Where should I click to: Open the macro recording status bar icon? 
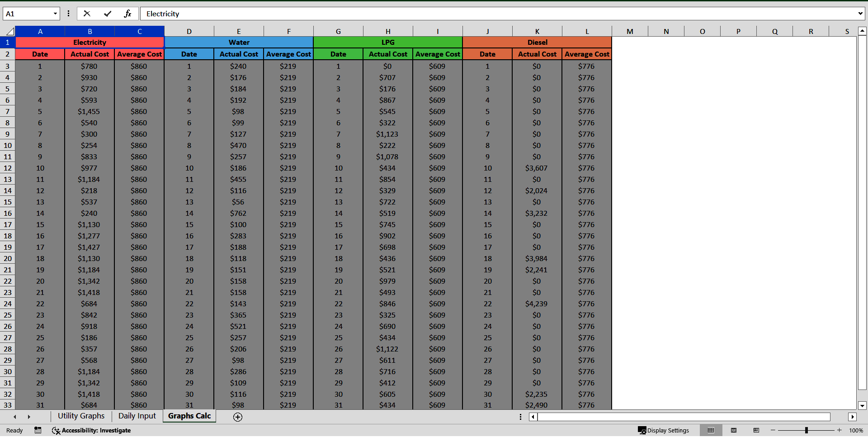38,430
